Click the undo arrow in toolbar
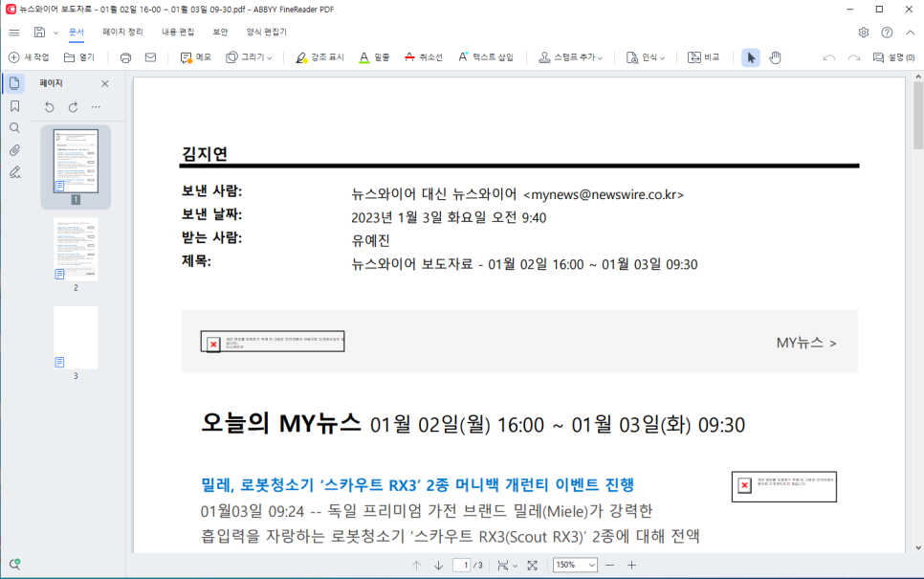Screen dimensions: 924x579 tap(829, 57)
